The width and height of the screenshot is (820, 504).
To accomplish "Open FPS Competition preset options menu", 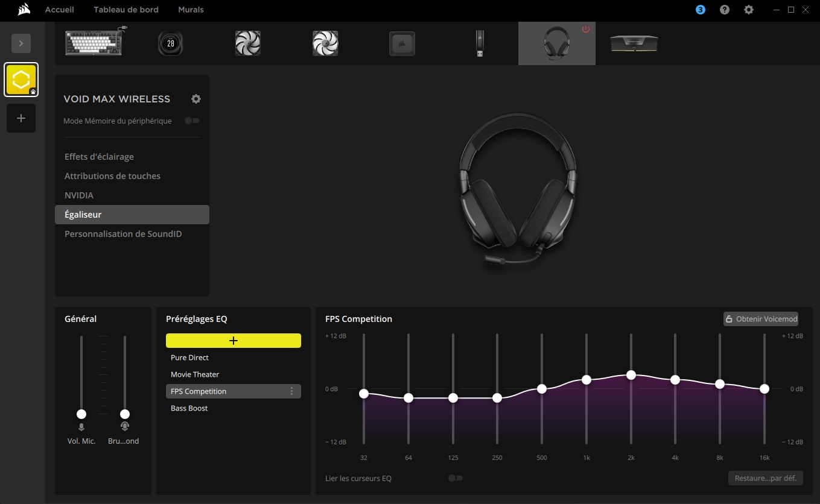I will 292,391.
